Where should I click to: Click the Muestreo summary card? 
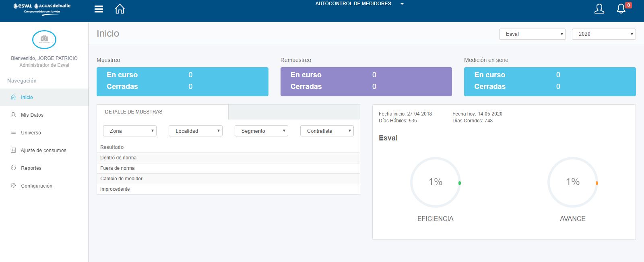pos(182,81)
